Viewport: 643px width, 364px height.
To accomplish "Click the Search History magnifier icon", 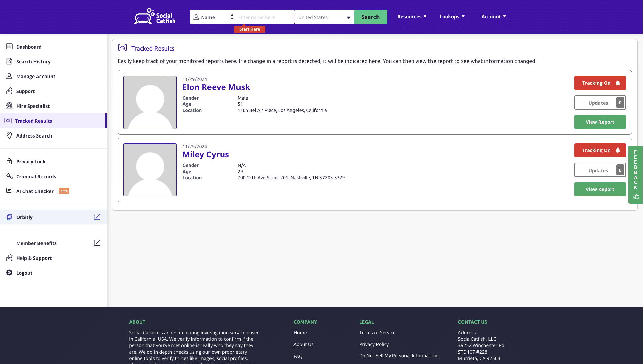I will pos(9,61).
